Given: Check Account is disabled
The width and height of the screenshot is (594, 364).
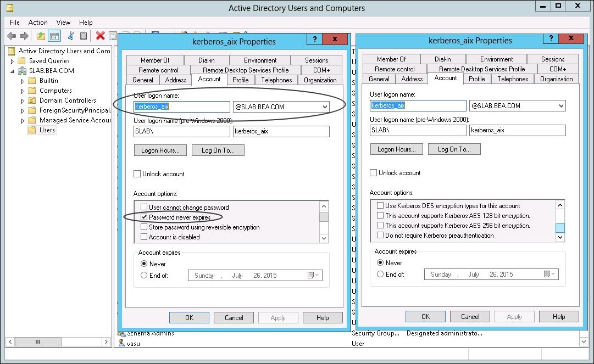Looking at the screenshot, I should tap(144, 237).
